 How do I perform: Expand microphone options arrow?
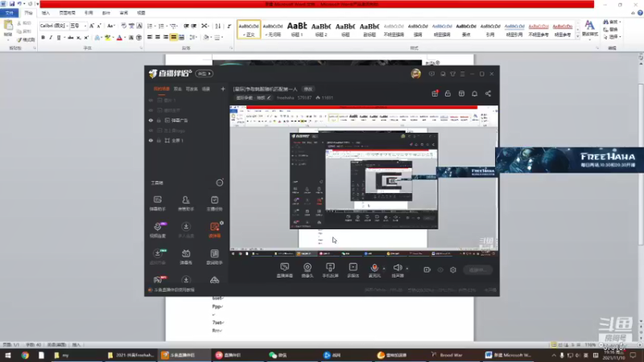[x=384, y=269]
